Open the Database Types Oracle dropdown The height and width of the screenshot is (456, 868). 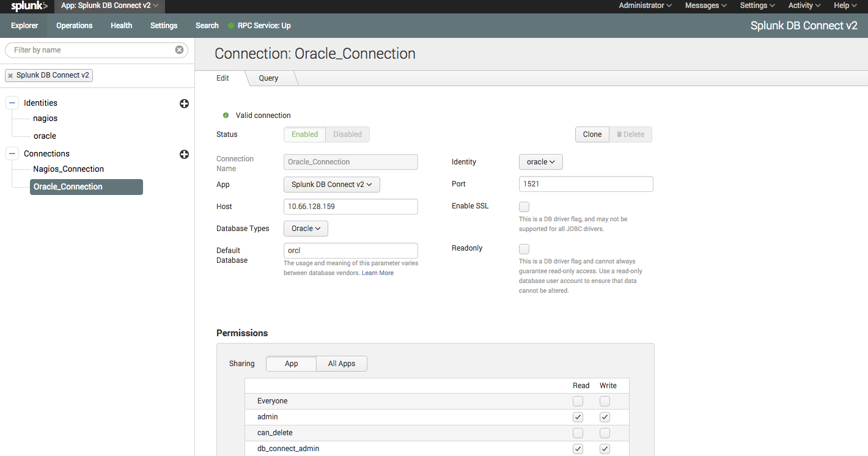pyautogui.click(x=306, y=229)
